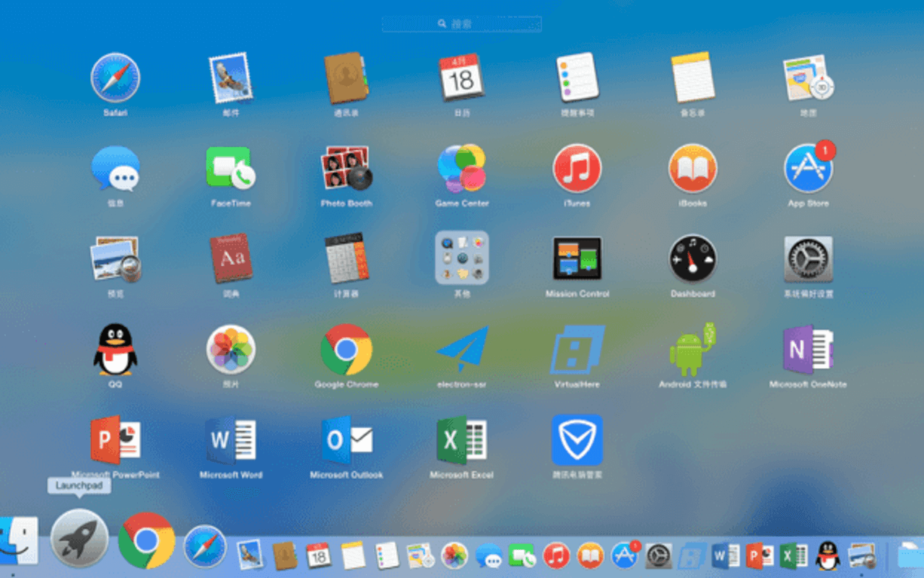
Task: Open Reminders from the Dock
Action: [388, 556]
